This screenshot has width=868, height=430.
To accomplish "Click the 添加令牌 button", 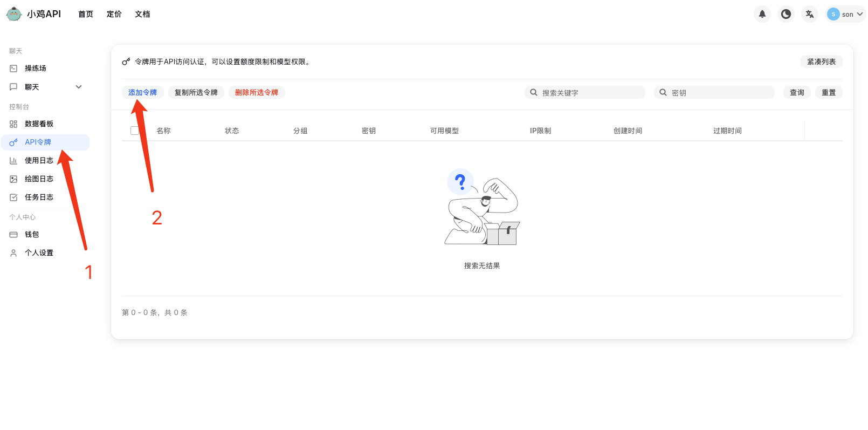I will [x=142, y=92].
